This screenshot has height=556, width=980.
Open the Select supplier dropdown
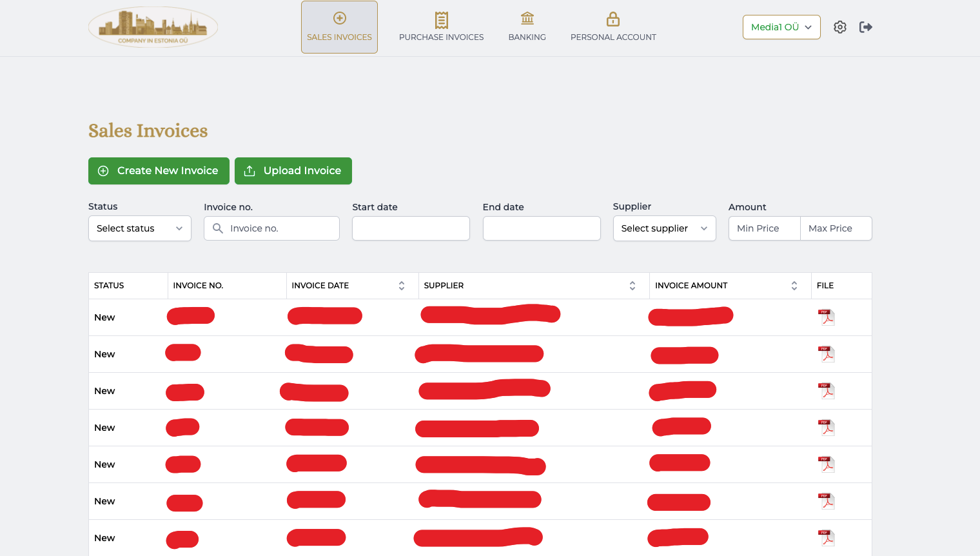[664, 228]
